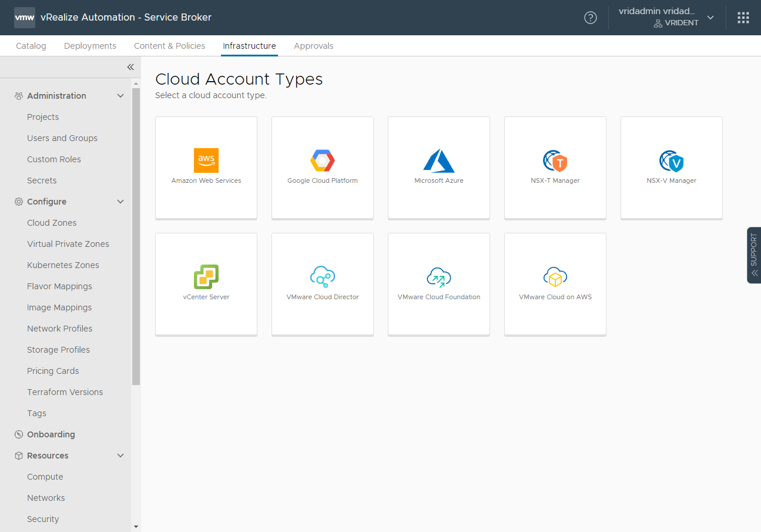Click the VMware Cloud on AWS icon
The height and width of the screenshot is (532, 761).
[555, 276]
